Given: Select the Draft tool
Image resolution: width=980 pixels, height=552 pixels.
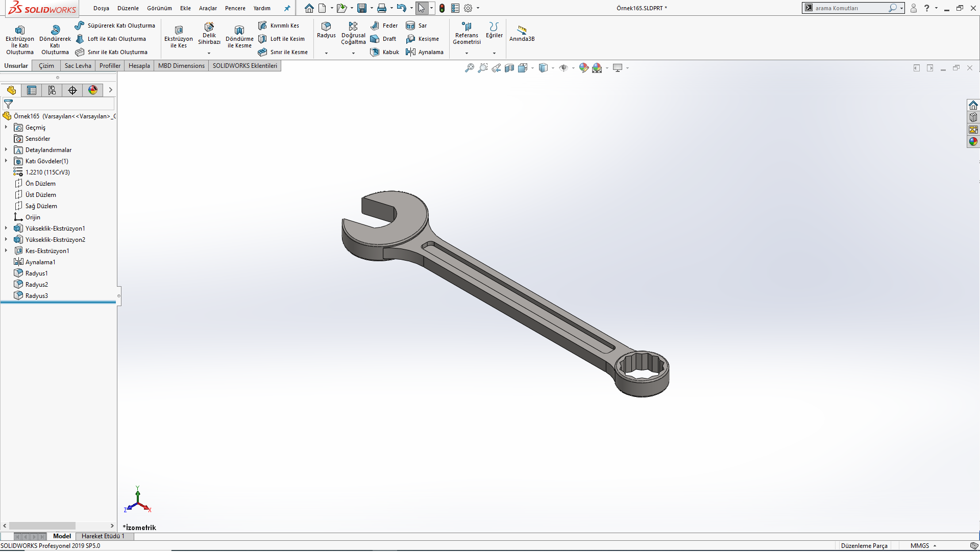Looking at the screenshot, I should coord(383,39).
